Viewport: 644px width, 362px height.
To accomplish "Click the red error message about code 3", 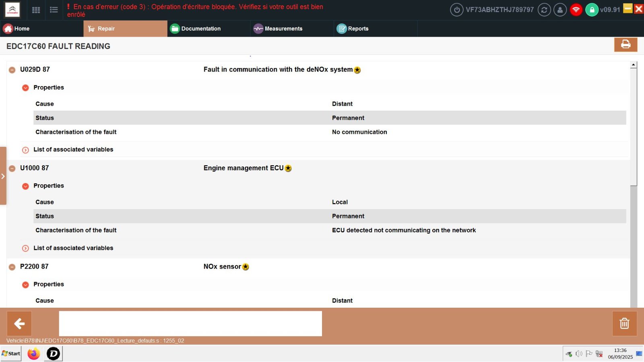I will pyautogui.click(x=195, y=10).
